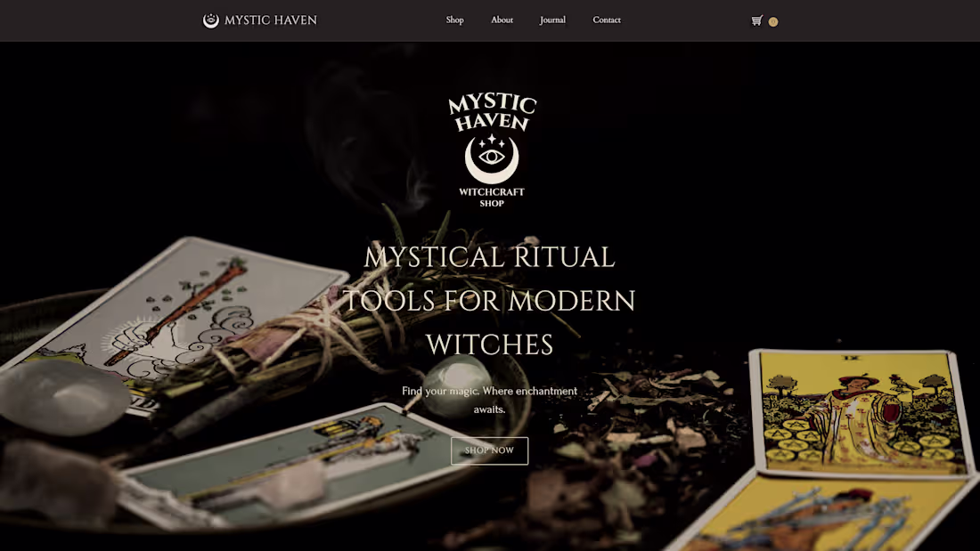Go to the Contact page
The image size is (980, 551).
(607, 20)
